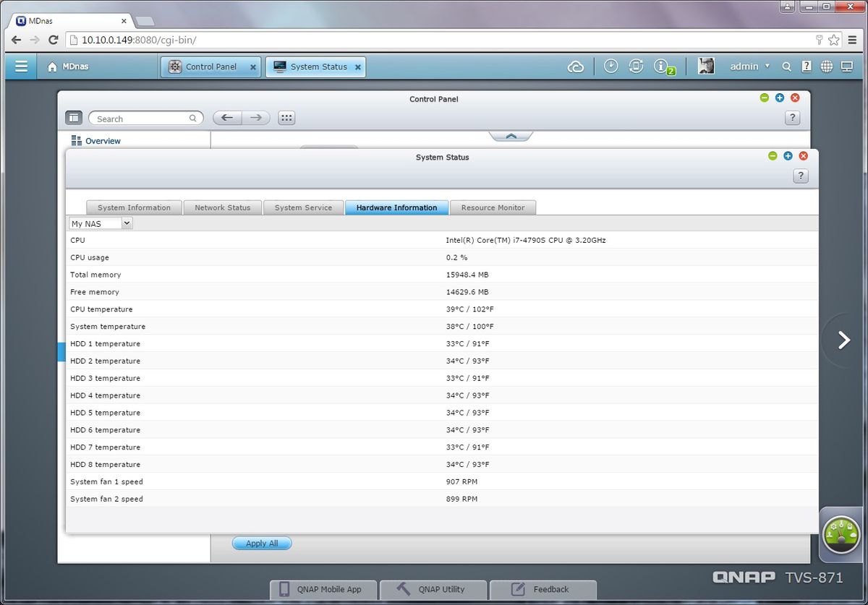This screenshot has height=605, width=868.
Task: Open language globe icon
Action: coord(826,66)
